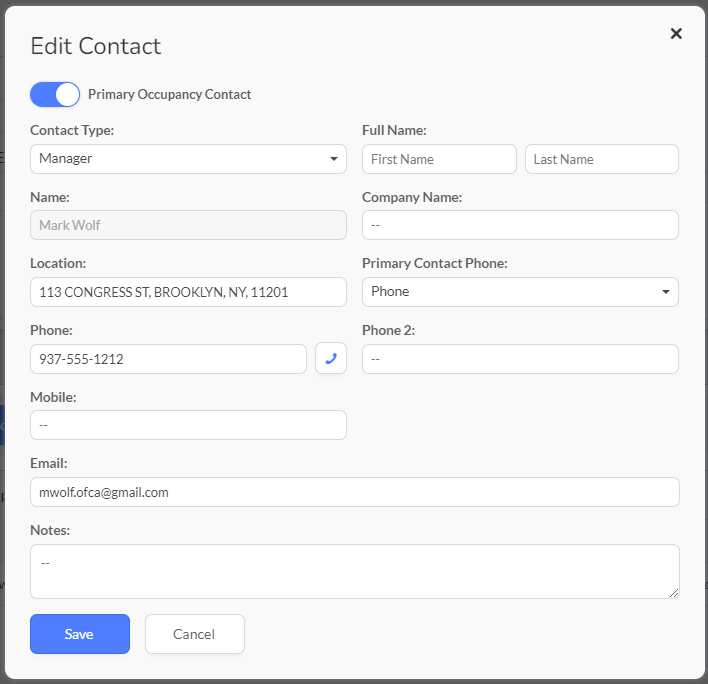
Task: Save the contact changes
Action: pos(80,633)
